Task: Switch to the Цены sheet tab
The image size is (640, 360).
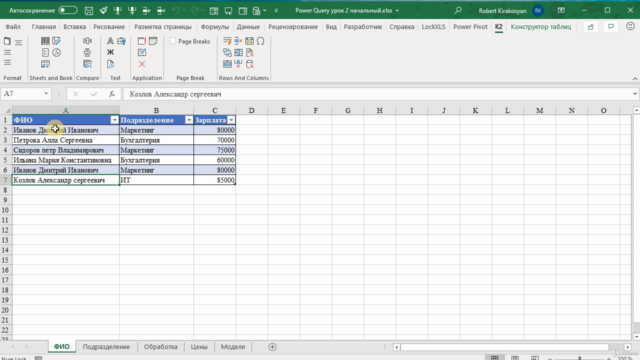Action: tap(199, 347)
